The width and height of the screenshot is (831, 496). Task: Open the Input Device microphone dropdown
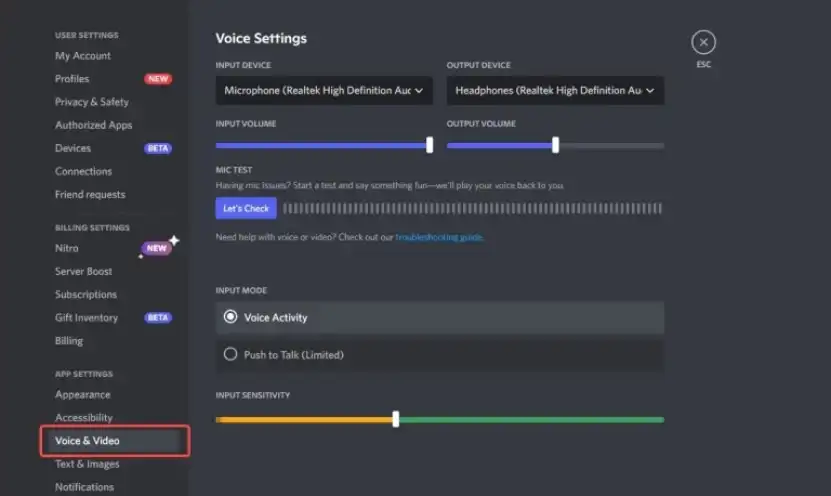(324, 91)
